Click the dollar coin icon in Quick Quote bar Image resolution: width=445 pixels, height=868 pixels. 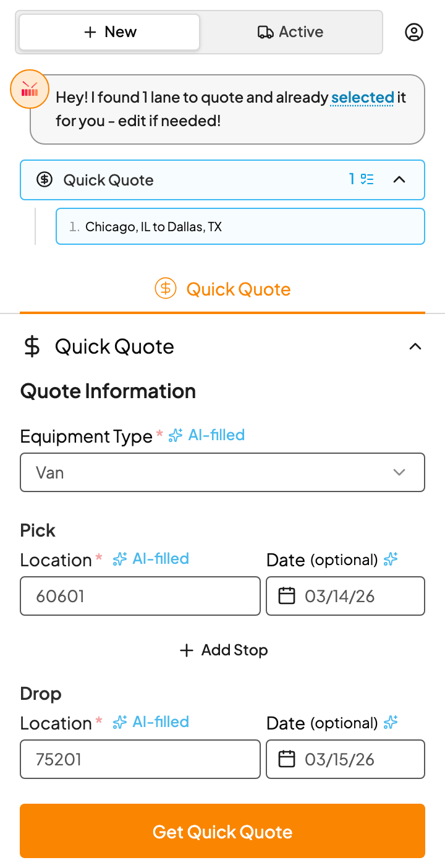pos(44,180)
